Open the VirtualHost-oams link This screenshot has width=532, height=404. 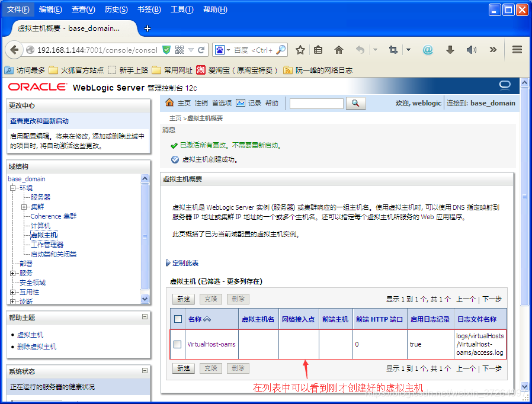211,344
